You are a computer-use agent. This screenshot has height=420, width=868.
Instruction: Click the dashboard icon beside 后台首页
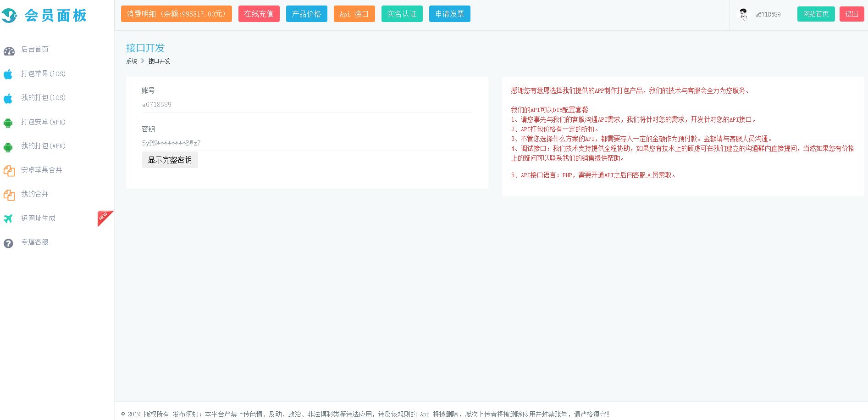(9, 51)
